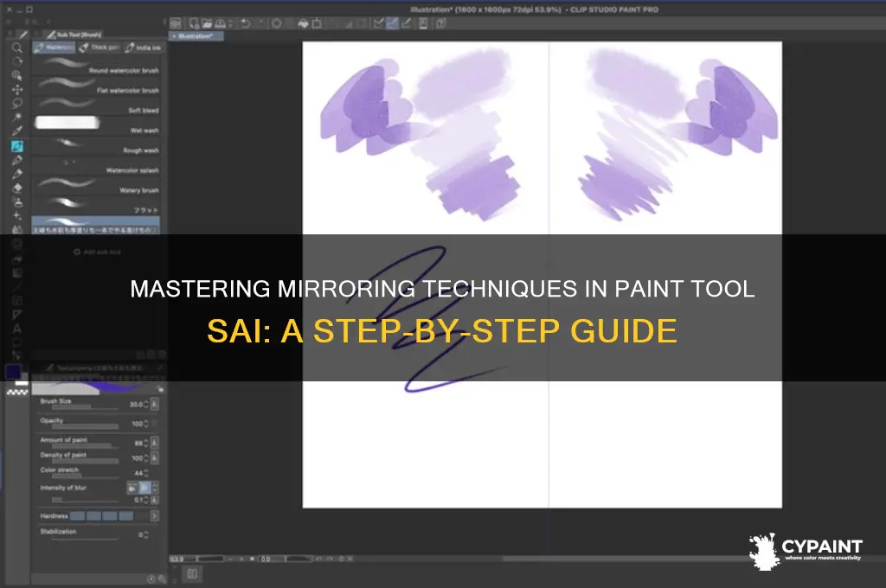
Task: Open a file via the folder icon
Action: coord(207,23)
